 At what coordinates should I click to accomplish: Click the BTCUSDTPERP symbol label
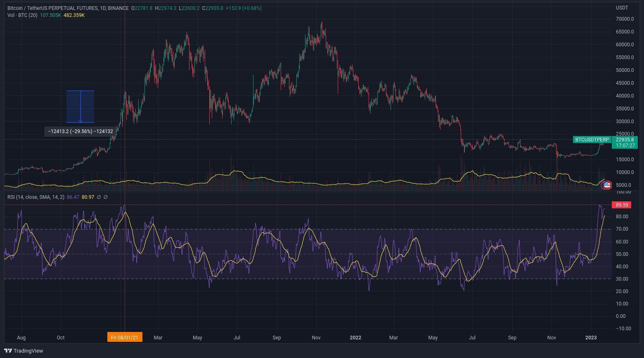pos(592,140)
